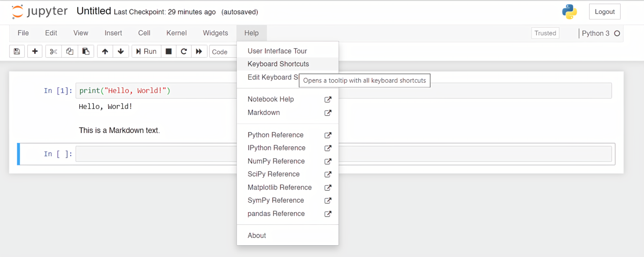Cut selected cells with scissors icon

pyautogui.click(x=53, y=51)
